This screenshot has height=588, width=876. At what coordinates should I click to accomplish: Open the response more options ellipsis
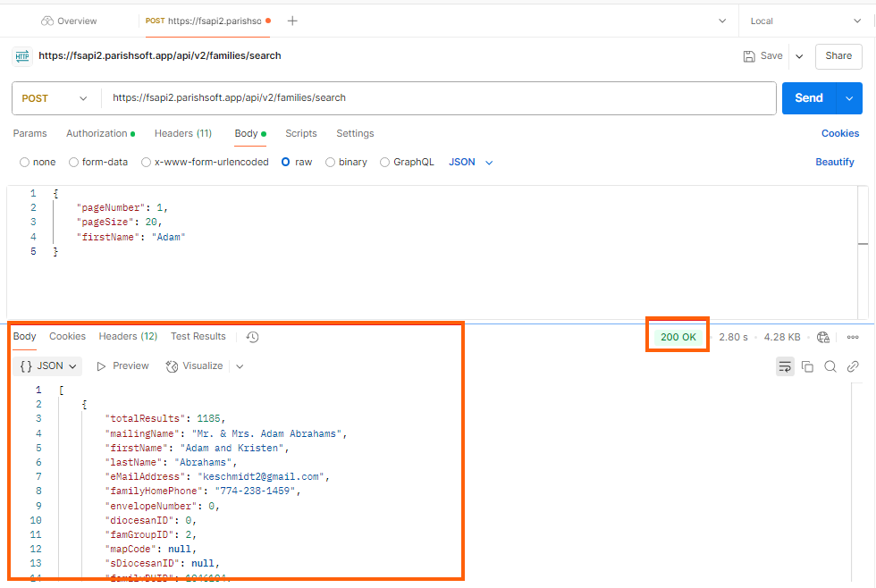[853, 337]
